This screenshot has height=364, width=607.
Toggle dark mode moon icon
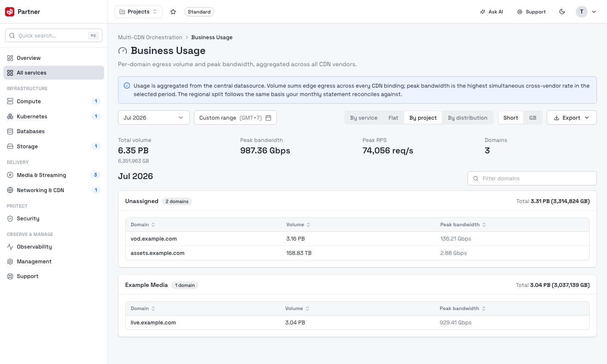[562, 12]
